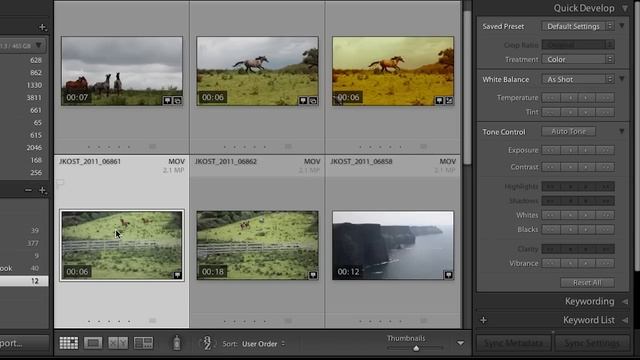Collapse Saved Preset section triangle

point(622,26)
